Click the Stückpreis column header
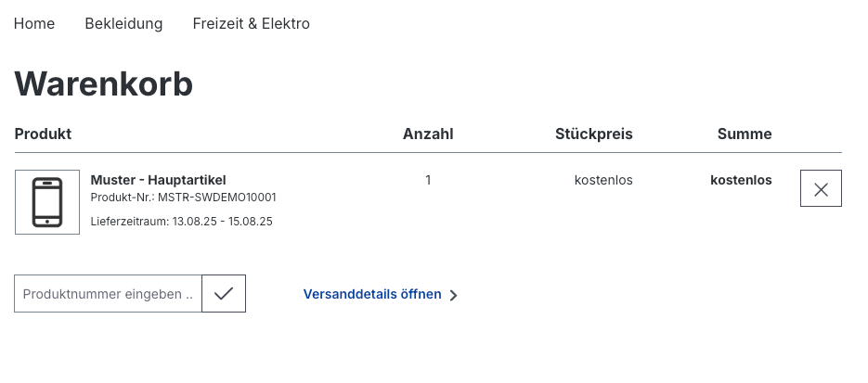Screen dimensions: 868x383 point(594,134)
